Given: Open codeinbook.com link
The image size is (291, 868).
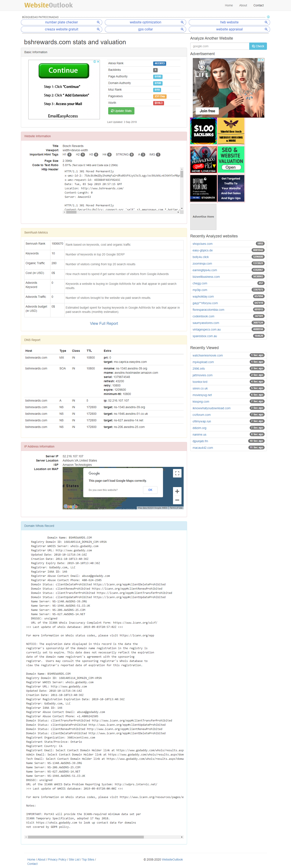Looking at the screenshot, I should click(203, 316).
